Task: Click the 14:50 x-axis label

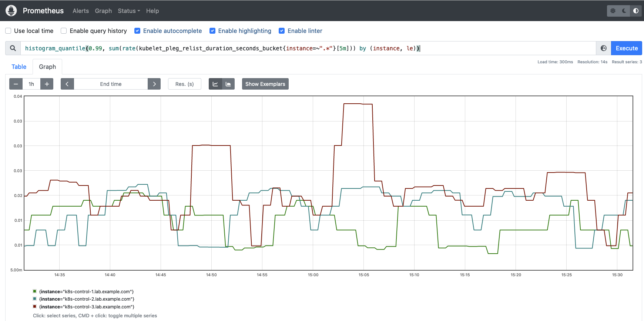Action: point(211,275)
